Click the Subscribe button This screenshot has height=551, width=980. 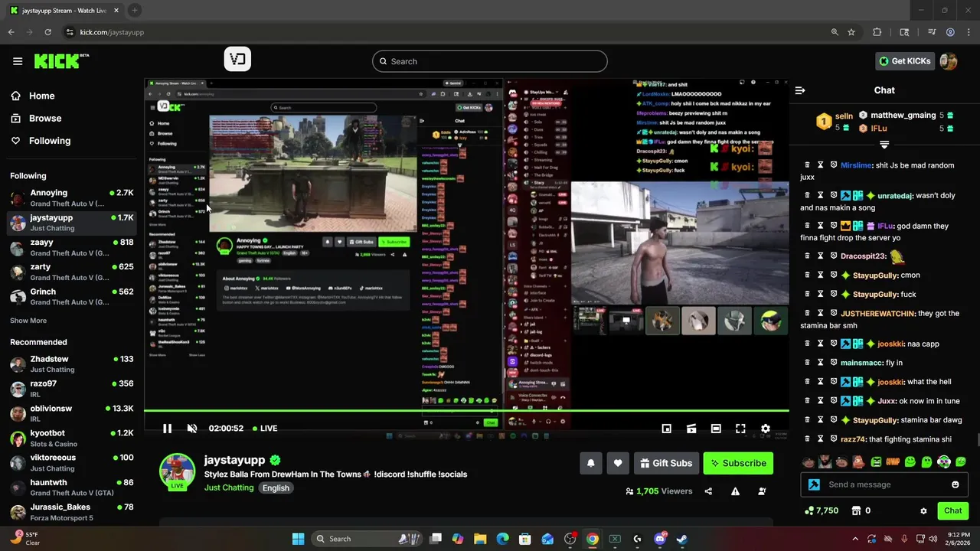[x=738, y=463]
